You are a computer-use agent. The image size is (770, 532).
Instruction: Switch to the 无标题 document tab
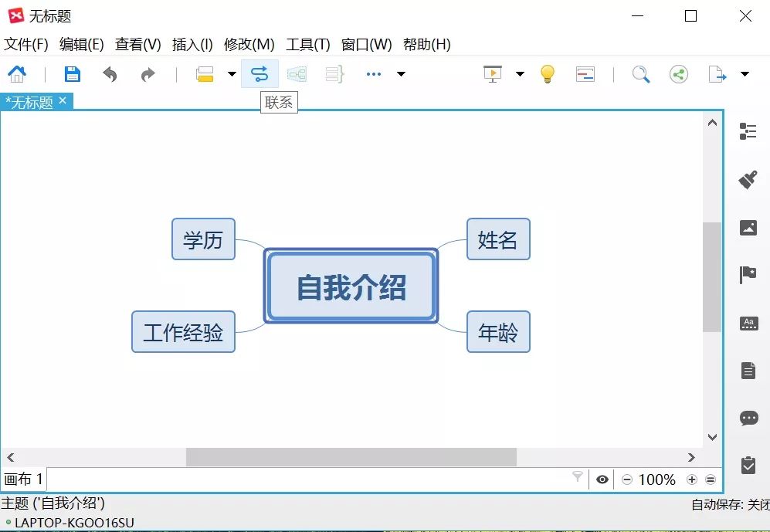click(31, 100)
